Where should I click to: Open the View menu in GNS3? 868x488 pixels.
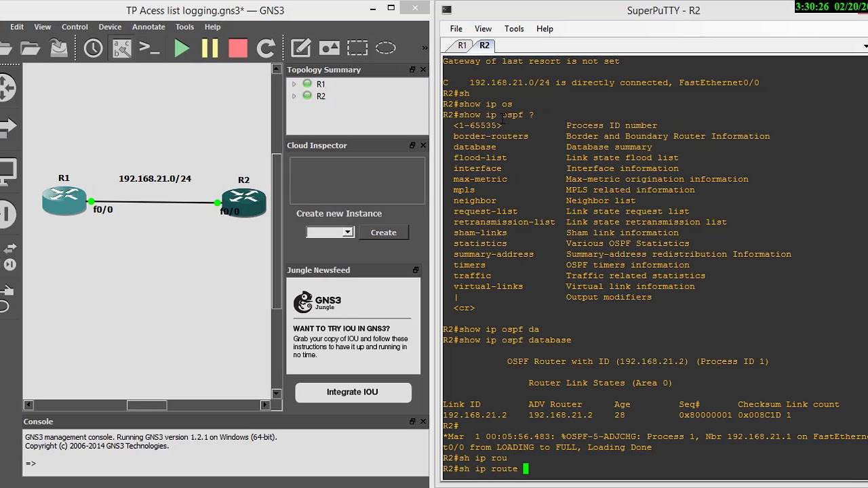[43, 27]
